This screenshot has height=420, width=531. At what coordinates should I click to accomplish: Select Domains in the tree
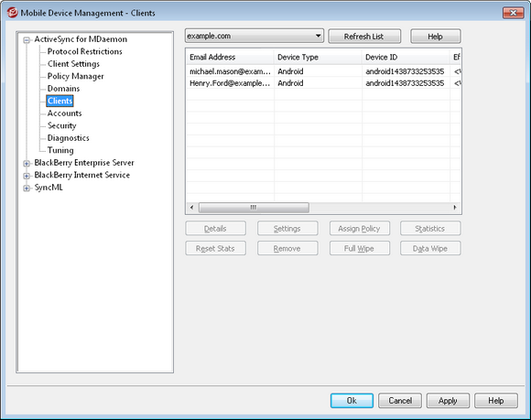tap(64, 89)
